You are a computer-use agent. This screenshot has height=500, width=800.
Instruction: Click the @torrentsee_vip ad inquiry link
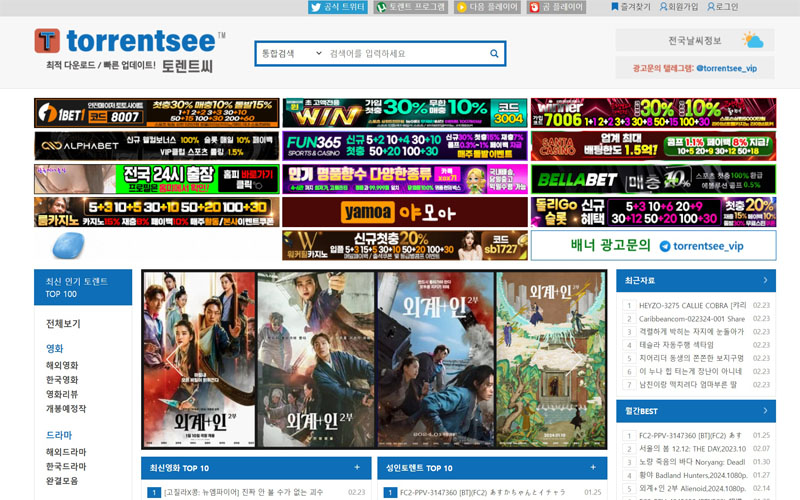click(727, 68)
